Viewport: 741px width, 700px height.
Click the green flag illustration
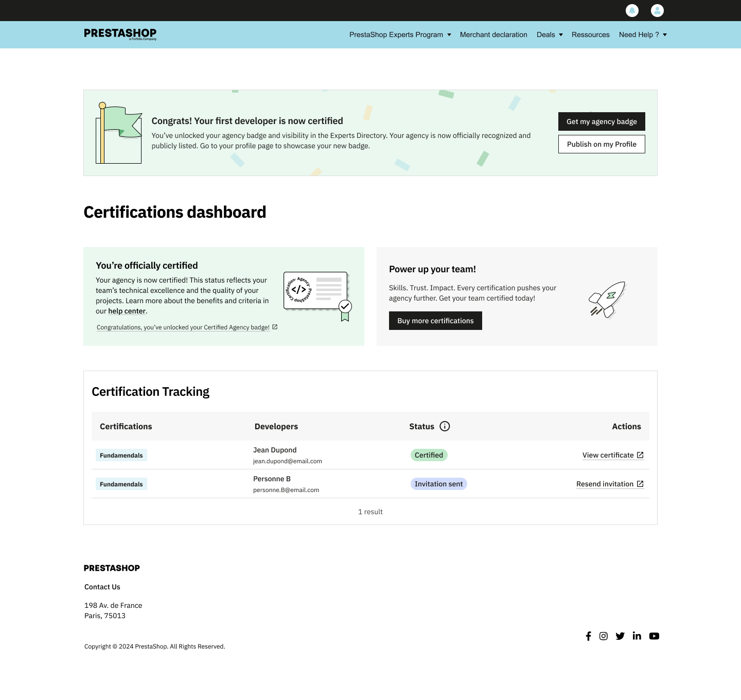[x=119, y=133]
